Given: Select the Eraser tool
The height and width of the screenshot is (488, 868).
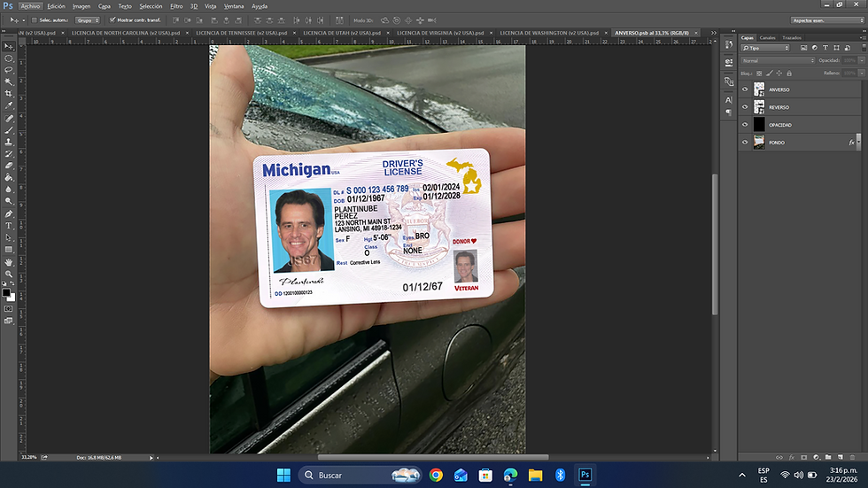Looking at the screenshot, I should pos(8,166).
